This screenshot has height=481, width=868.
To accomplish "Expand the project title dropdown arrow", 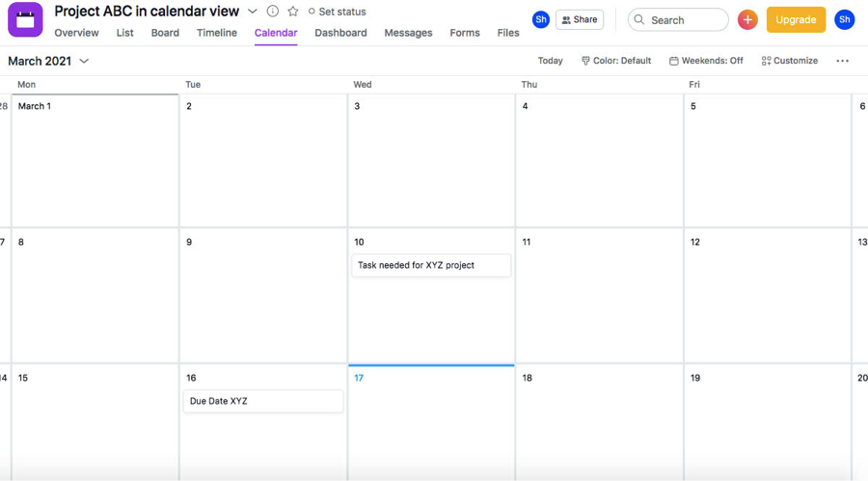I will [253, 12].
